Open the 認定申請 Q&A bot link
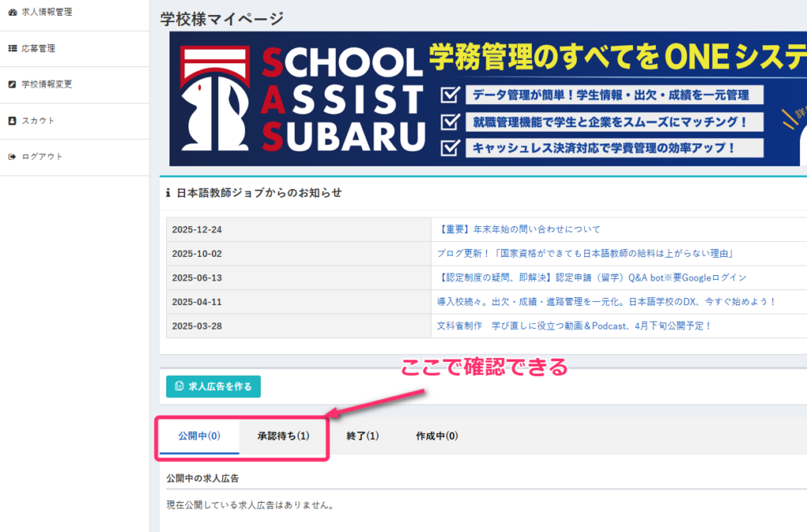 click(x=591, y=278)
